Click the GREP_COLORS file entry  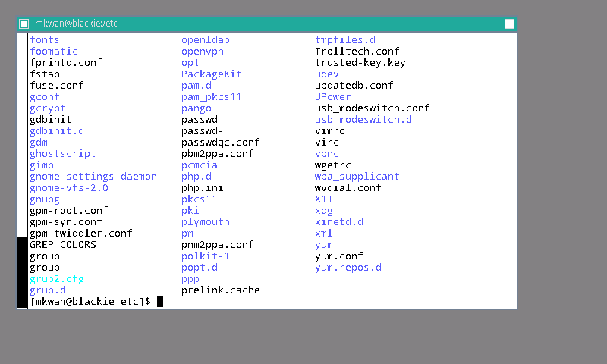pyautogui.click(x=62, y=245)
